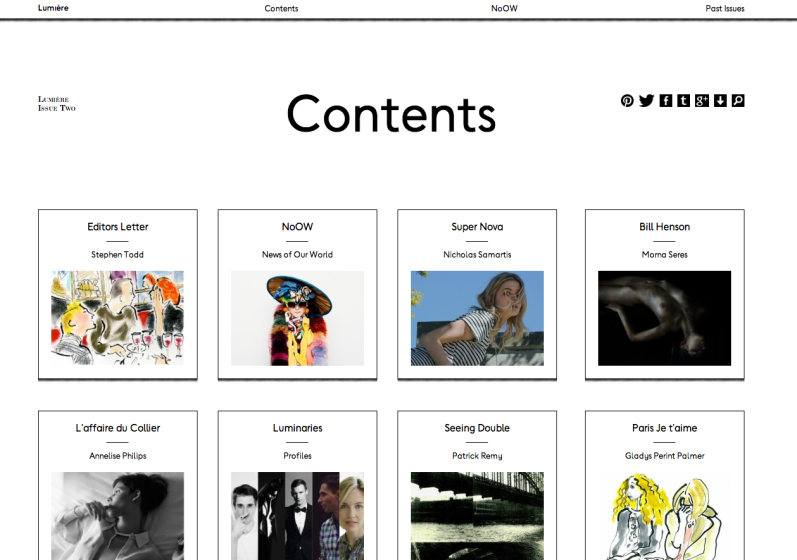Image resolution: width=797 pixels, height=560 pixels.
Task: Select NoOW in the top navigation
Action: click(x=504, y=8)
